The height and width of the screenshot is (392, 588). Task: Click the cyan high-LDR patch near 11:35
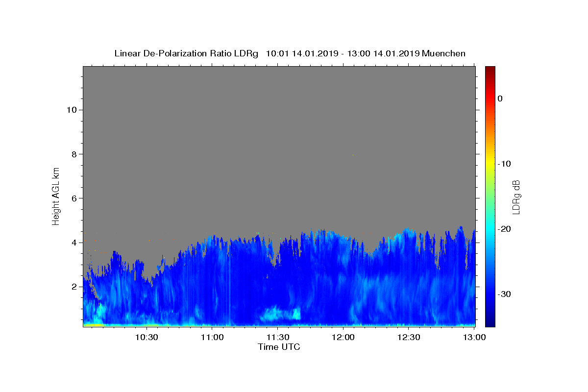point(281,314)
